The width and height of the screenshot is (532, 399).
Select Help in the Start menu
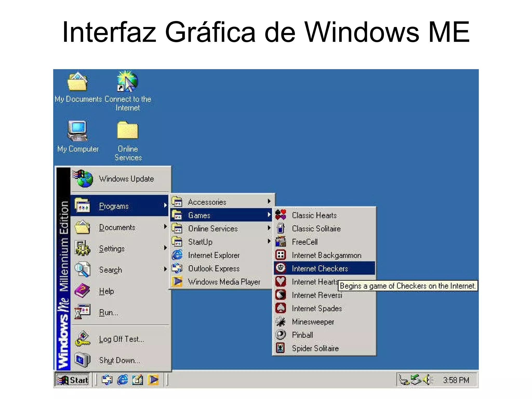point(120,291)
